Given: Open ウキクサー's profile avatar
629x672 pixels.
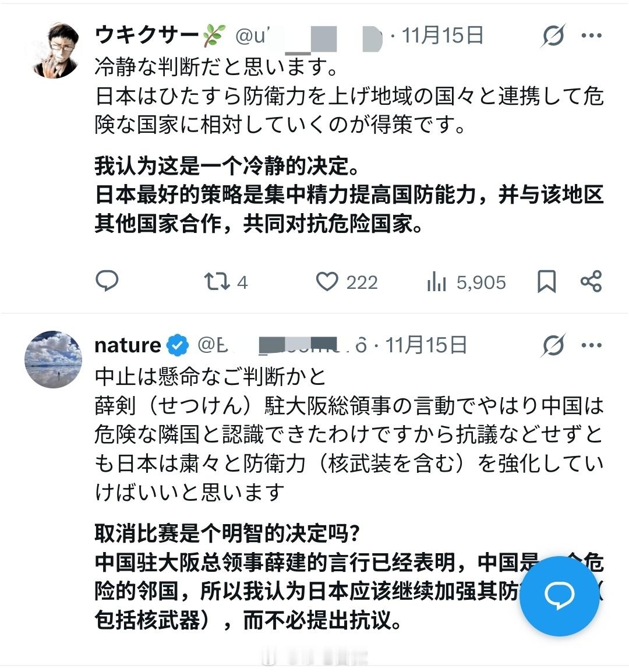Looking at the screenshot, I should 55,51.
